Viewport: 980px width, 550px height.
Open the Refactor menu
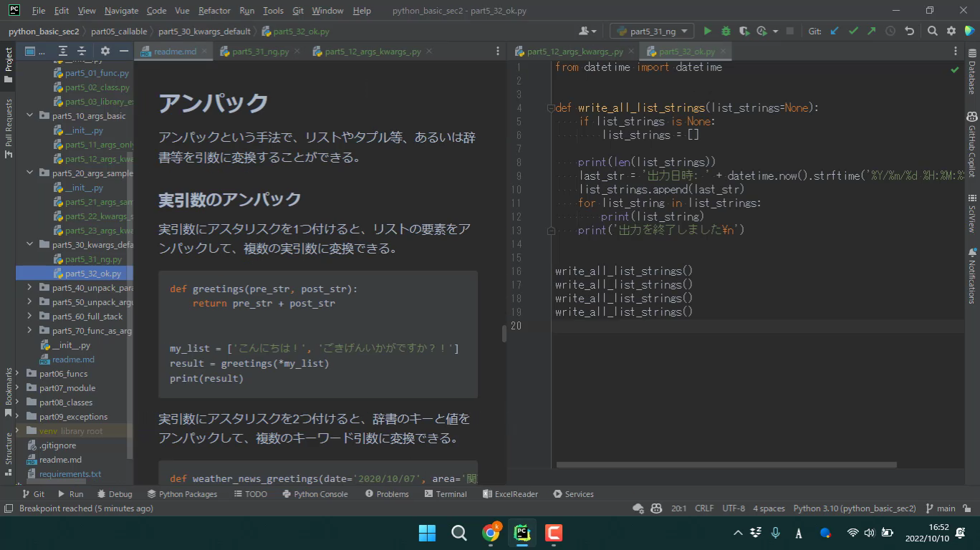point(214,11)
